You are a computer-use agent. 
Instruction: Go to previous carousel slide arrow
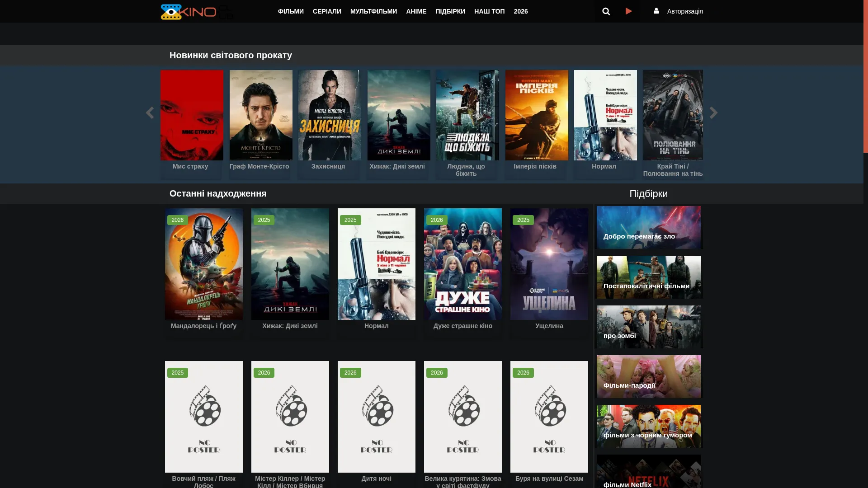(x=150, y=113)
